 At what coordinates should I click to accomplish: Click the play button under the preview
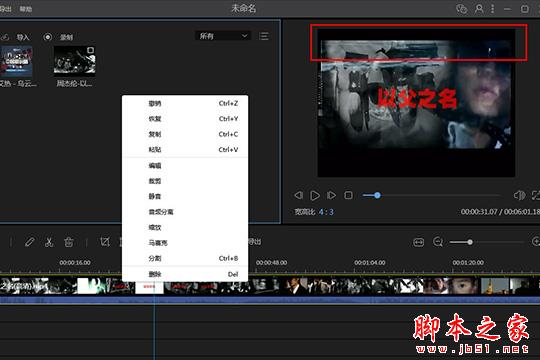click(315, 195)
